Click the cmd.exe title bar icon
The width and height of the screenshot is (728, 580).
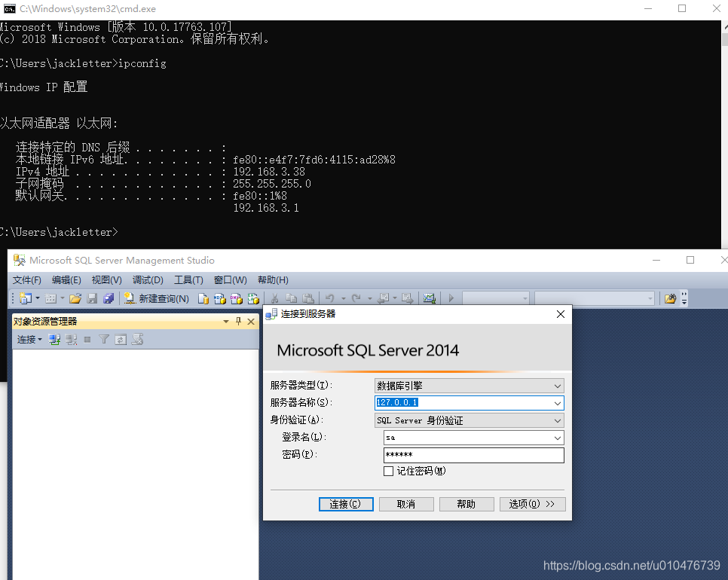click(x=9, y=9)
